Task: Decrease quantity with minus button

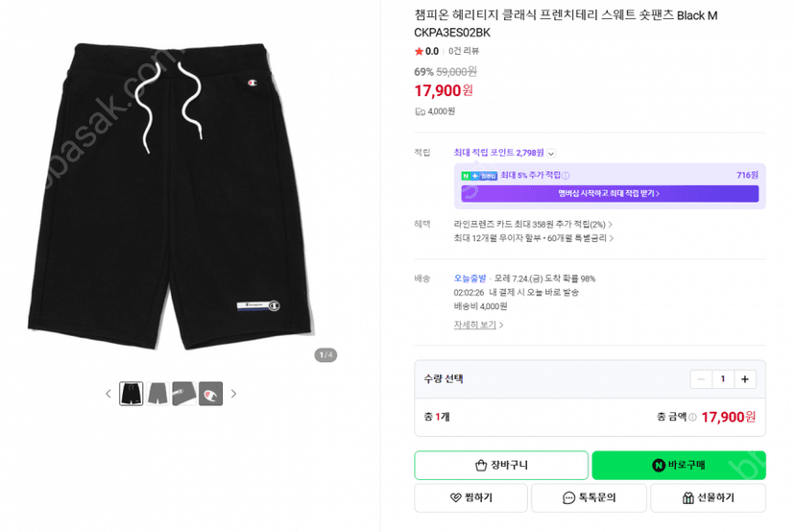Action: pos(701,379)
